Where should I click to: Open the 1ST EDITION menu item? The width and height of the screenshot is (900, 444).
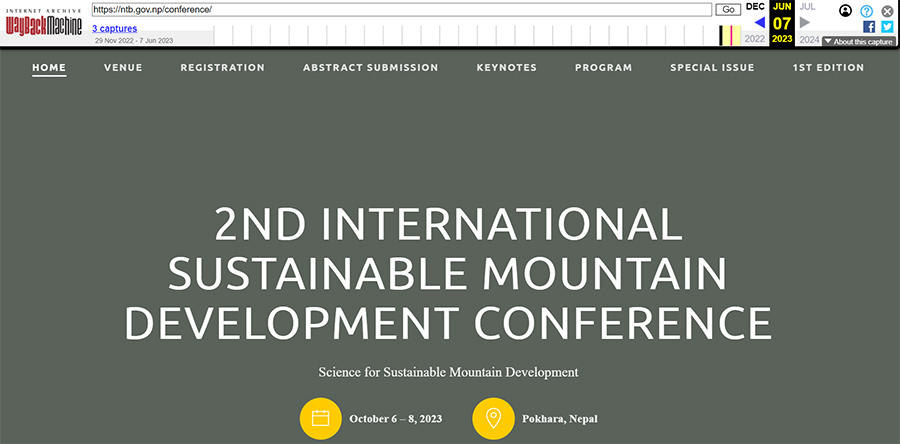click(828, 68)
